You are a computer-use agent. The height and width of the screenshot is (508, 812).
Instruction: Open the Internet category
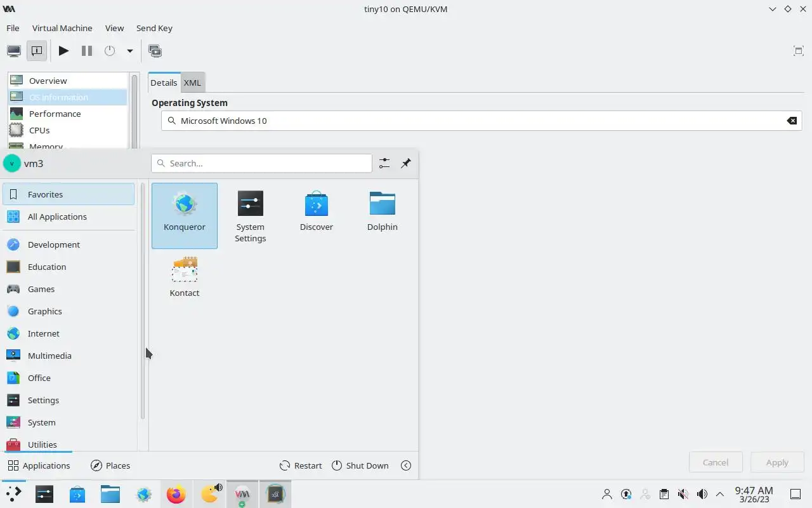(69, 333)
